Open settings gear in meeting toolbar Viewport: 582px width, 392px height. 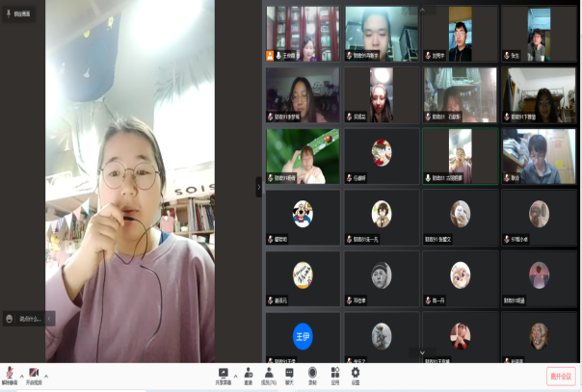[x=356, y=373]
